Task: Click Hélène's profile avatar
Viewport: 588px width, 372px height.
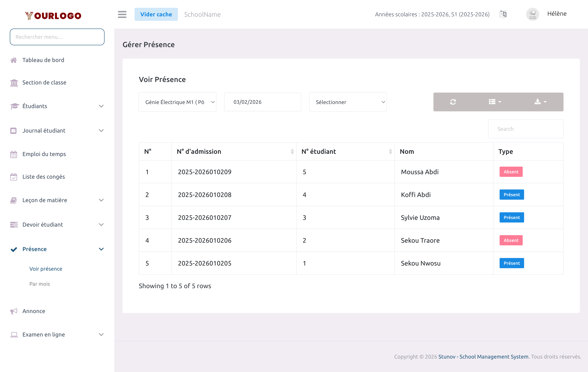Action: point(532,14)
